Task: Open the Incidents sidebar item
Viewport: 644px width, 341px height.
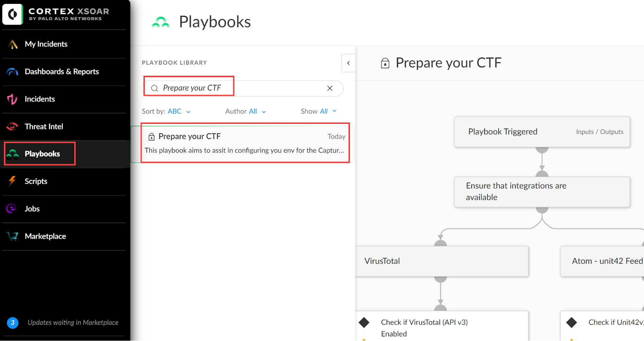Action: pyautogui.click(x=40, y=99)
